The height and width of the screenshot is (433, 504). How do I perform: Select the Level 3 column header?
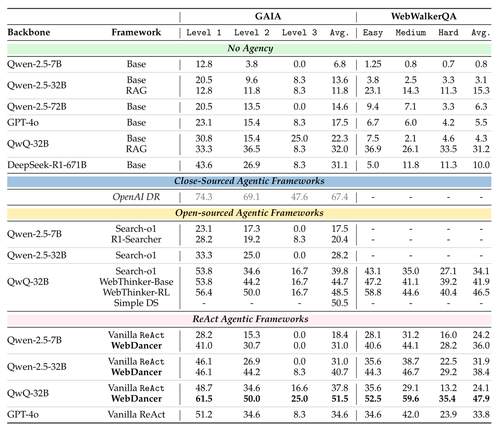point(299,33)
